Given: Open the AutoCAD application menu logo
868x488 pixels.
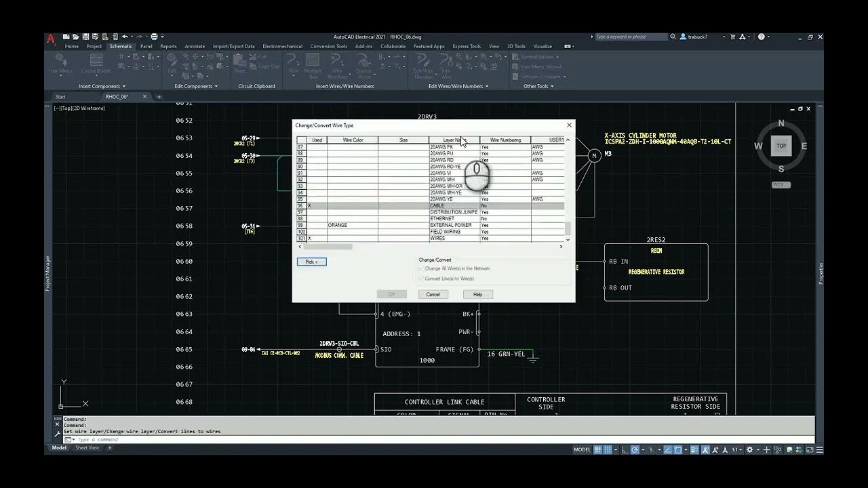Looking at the screenshot, I should [50, 39].
